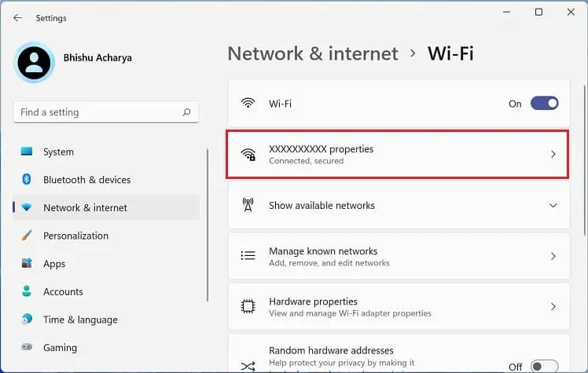
Task: Select Network & internet sidebar item
Action: (85, 208)
